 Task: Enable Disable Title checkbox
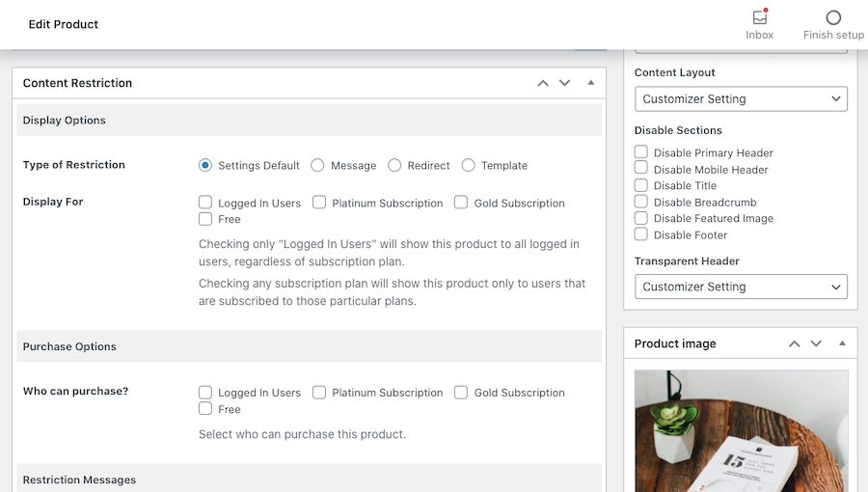[641, 185]
